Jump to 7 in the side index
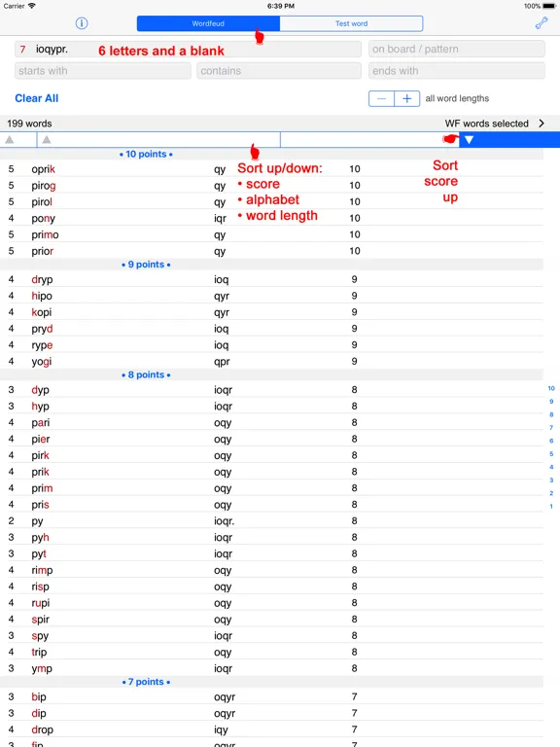Viewport: 560px width, 747px height. pyautogui.click(x=551, y=428)
